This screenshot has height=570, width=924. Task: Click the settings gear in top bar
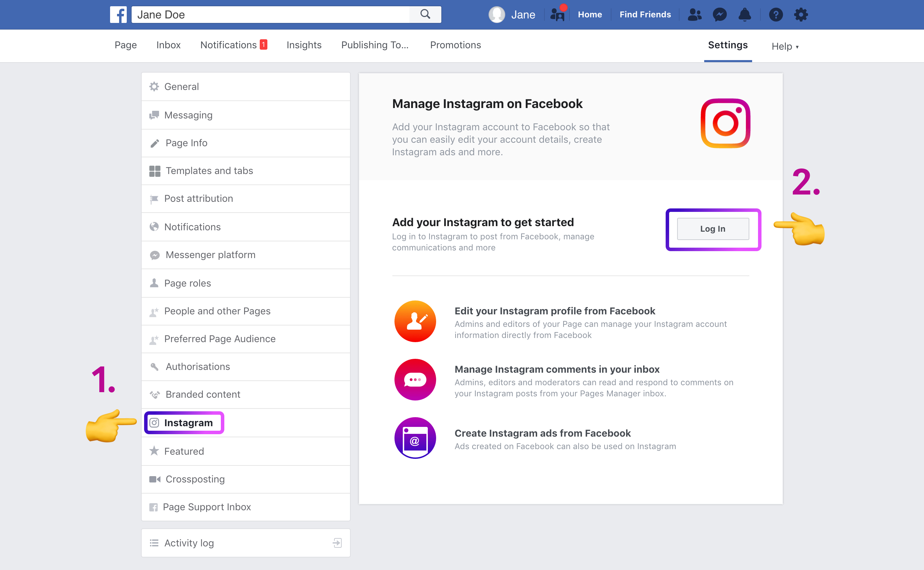click(x=801, y=15)
